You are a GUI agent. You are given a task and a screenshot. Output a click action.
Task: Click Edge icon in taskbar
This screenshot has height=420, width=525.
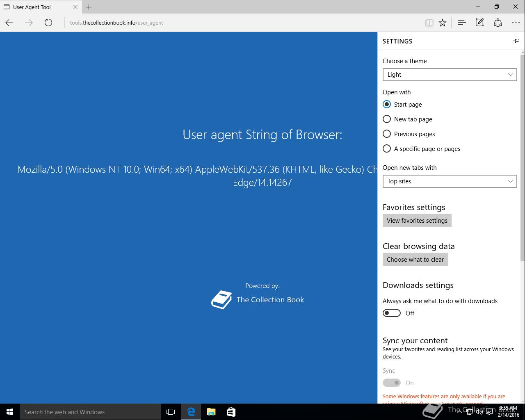point(191,412)
